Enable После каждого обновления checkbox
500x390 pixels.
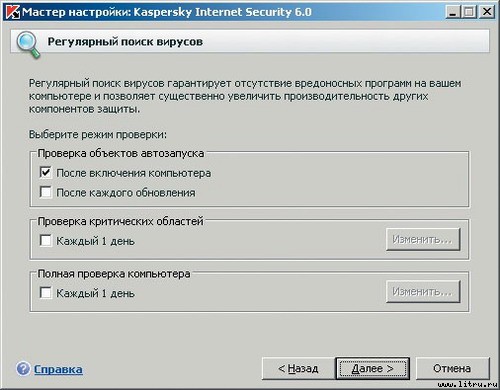46,192
